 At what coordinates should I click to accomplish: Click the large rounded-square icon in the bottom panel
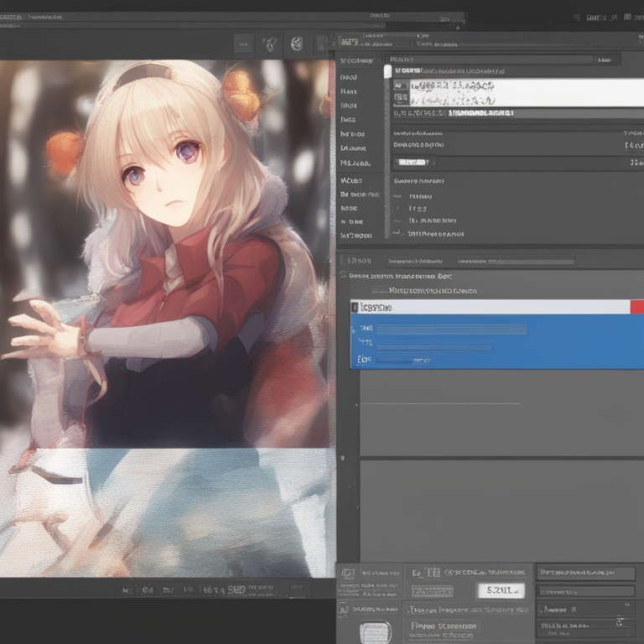376,632
